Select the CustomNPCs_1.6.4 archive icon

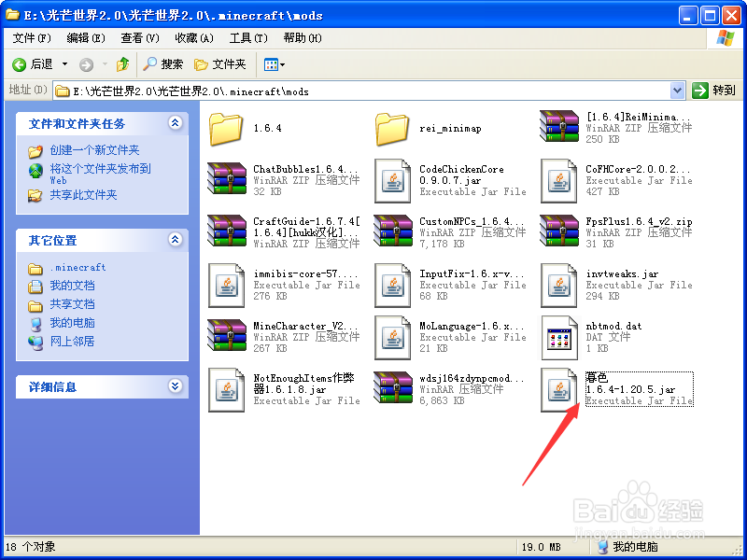coord(393,231)
